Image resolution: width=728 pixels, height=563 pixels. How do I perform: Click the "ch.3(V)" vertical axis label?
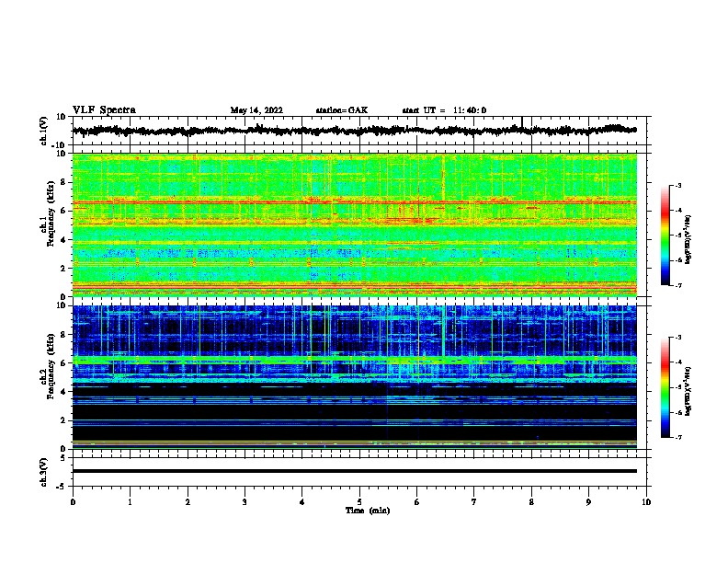44,472
